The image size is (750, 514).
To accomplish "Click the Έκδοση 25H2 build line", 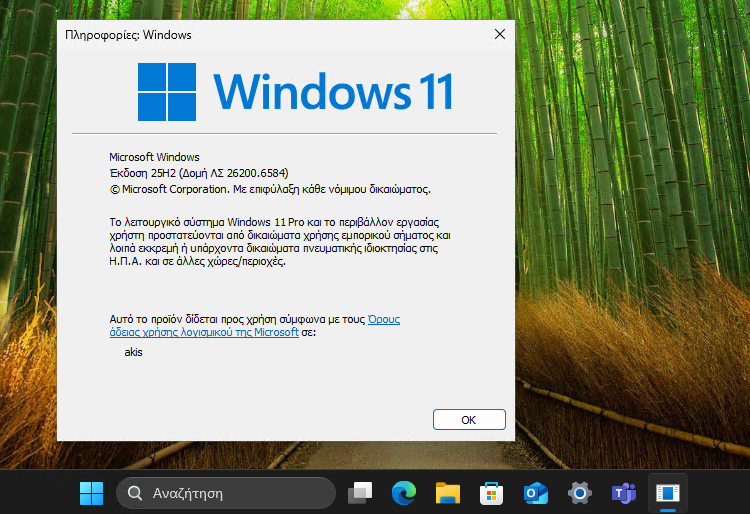I will click(x=199, y=173).
